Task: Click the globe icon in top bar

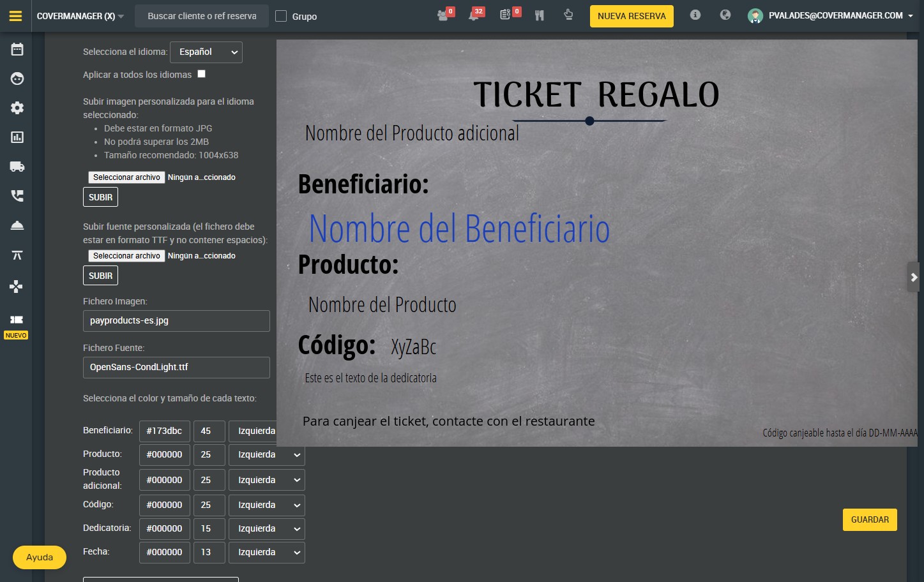Action: (x=725, y=15)
